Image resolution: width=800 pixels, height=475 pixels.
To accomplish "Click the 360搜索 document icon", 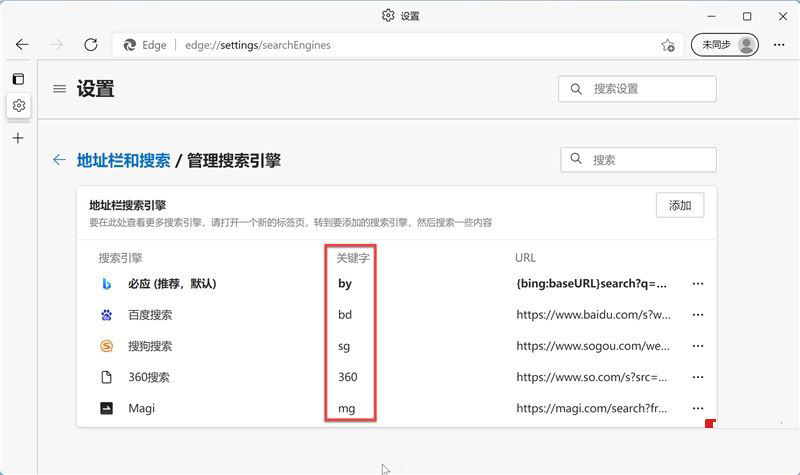I will [x=106, y=377].
